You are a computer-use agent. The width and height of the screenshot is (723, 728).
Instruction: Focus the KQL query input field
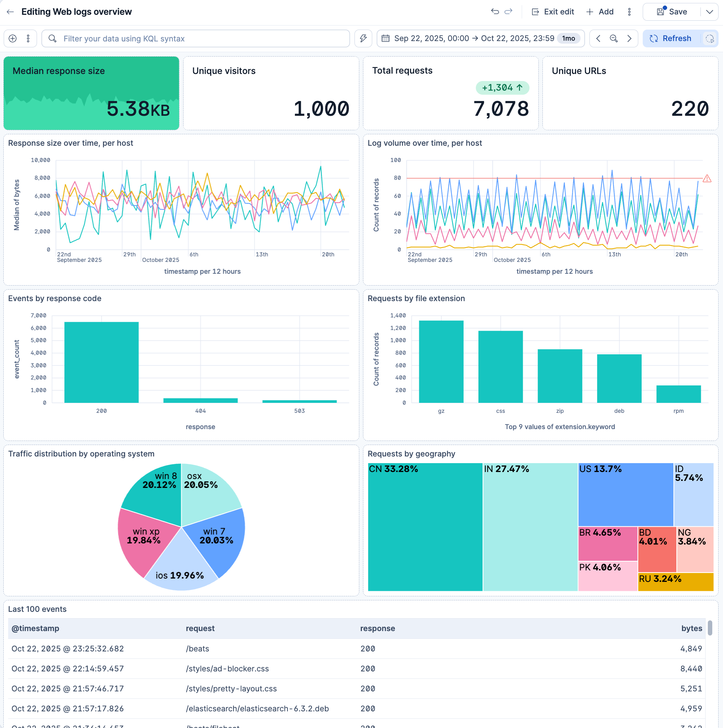pos(196,38)
